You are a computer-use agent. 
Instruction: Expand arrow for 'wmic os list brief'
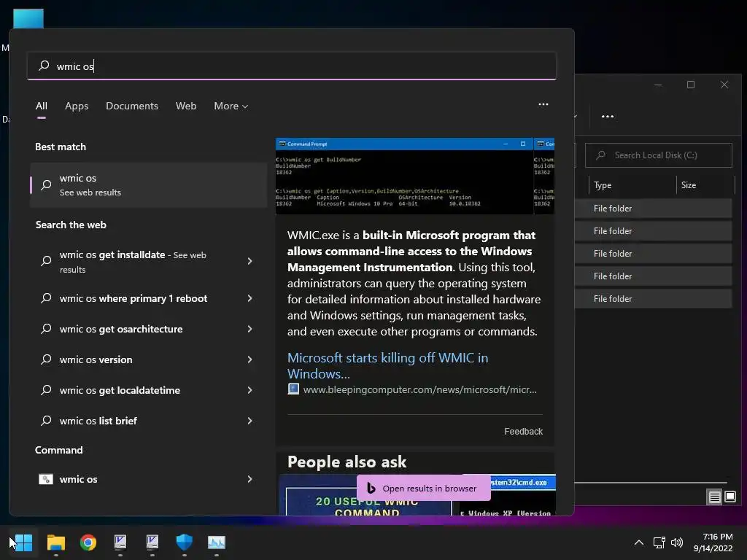[x=250, y=421]
